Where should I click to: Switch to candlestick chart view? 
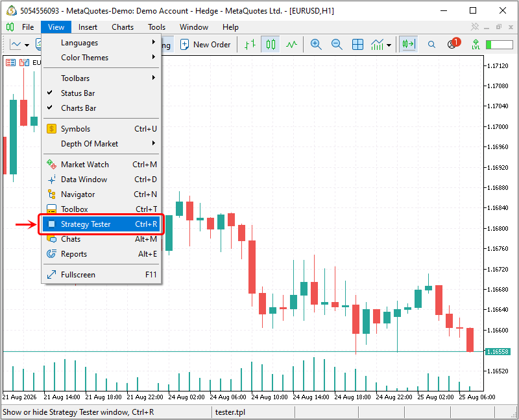pos(271,44)
